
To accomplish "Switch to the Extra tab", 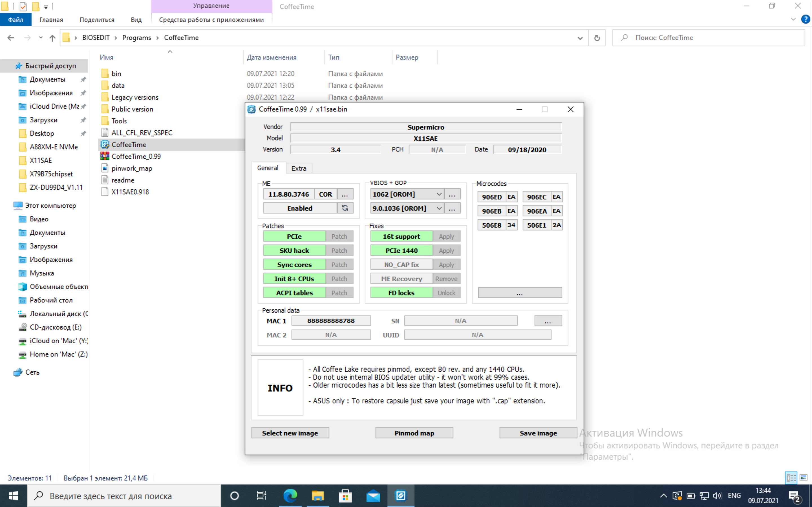I will point(299,168).
